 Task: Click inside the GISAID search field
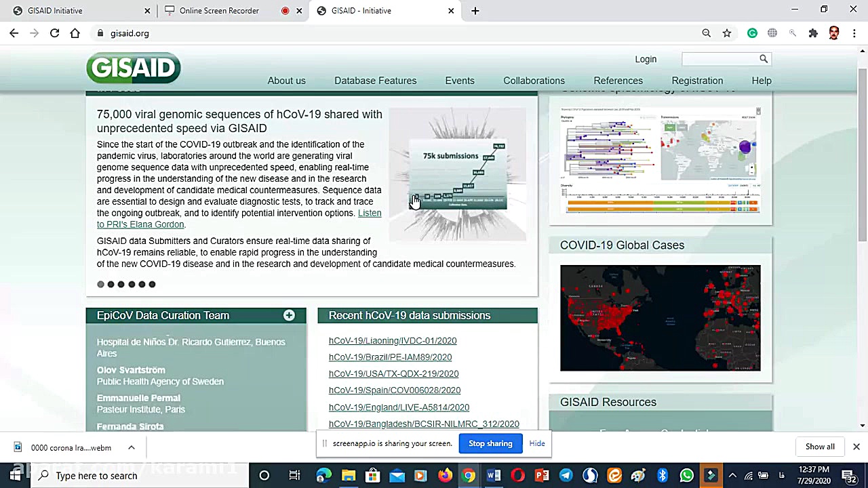tap(719, 59)
